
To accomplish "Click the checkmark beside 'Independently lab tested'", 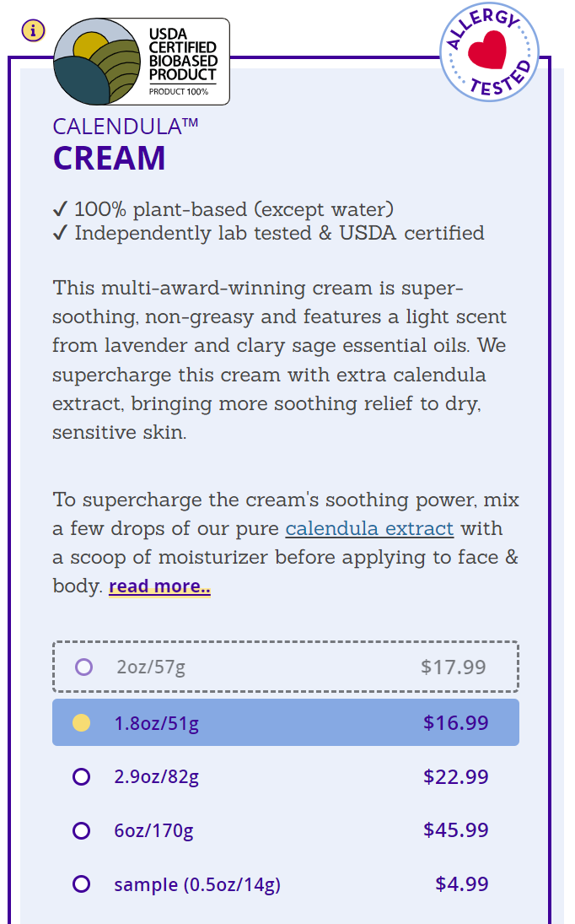I will [60, 233].
